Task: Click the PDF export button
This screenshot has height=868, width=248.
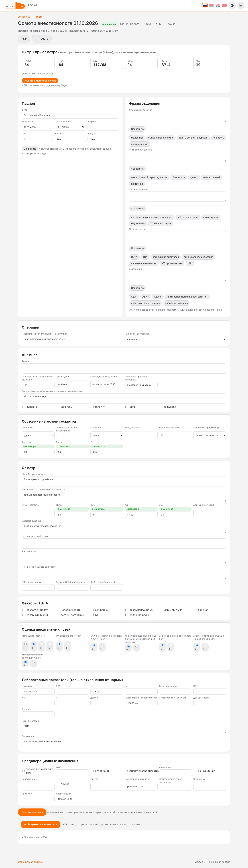Action: pos(24,39)
